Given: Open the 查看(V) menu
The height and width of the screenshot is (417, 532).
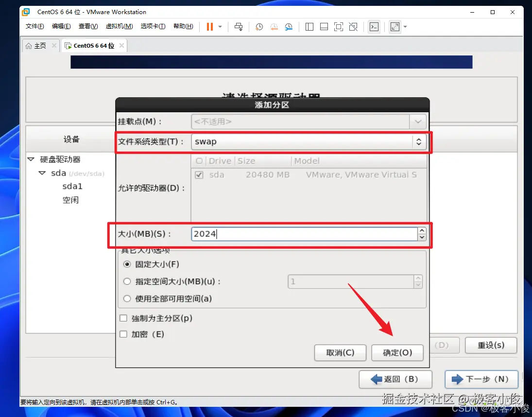Looking at the screenshot, I should pyautogui.click(x=88, y=26).
